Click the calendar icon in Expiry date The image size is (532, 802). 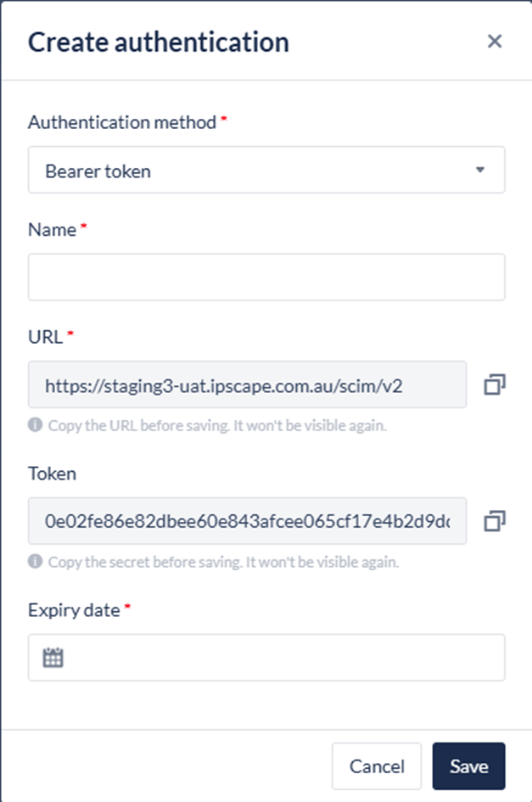[x=53, y=658]
